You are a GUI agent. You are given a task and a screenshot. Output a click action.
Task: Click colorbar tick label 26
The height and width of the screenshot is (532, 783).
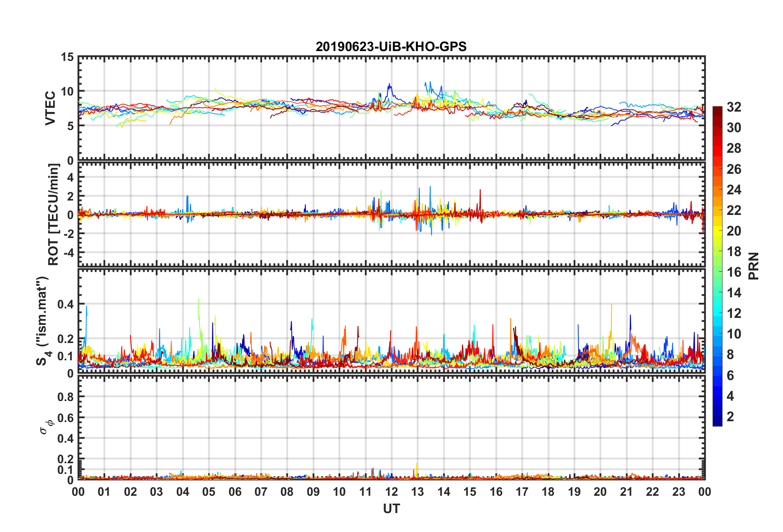click(734, 169)
